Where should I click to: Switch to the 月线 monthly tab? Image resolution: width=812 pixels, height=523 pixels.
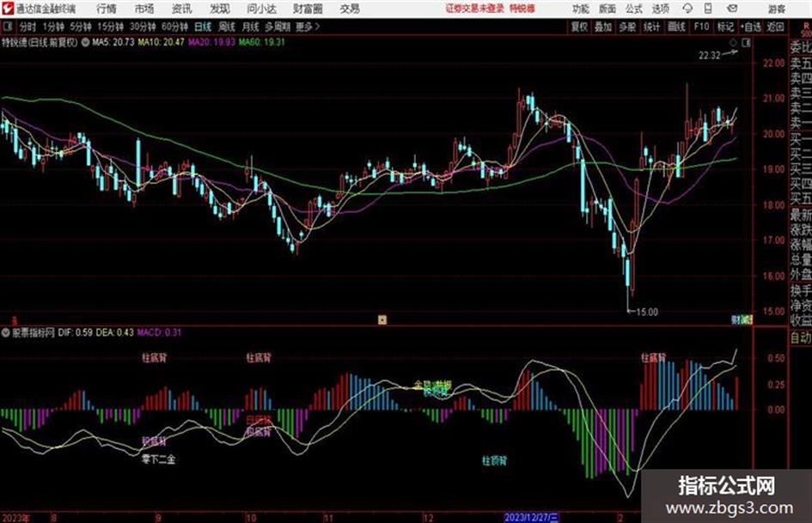click(x=251, y=27)
